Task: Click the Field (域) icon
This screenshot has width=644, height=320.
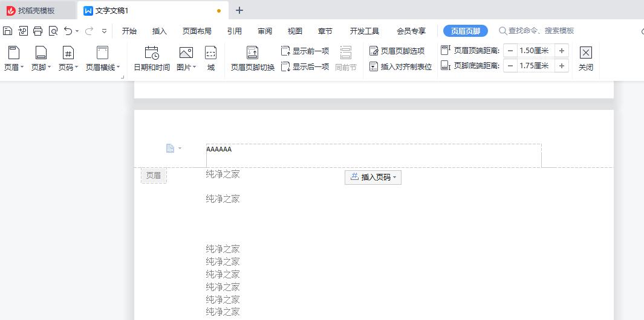Action: point(210,53)
